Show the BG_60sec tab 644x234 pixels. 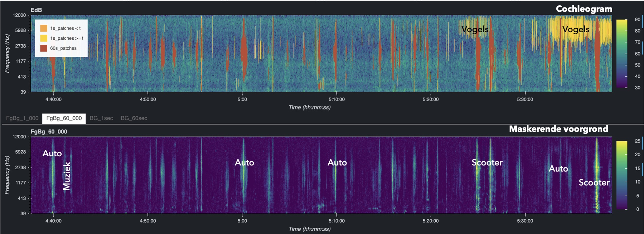point(134,118)
